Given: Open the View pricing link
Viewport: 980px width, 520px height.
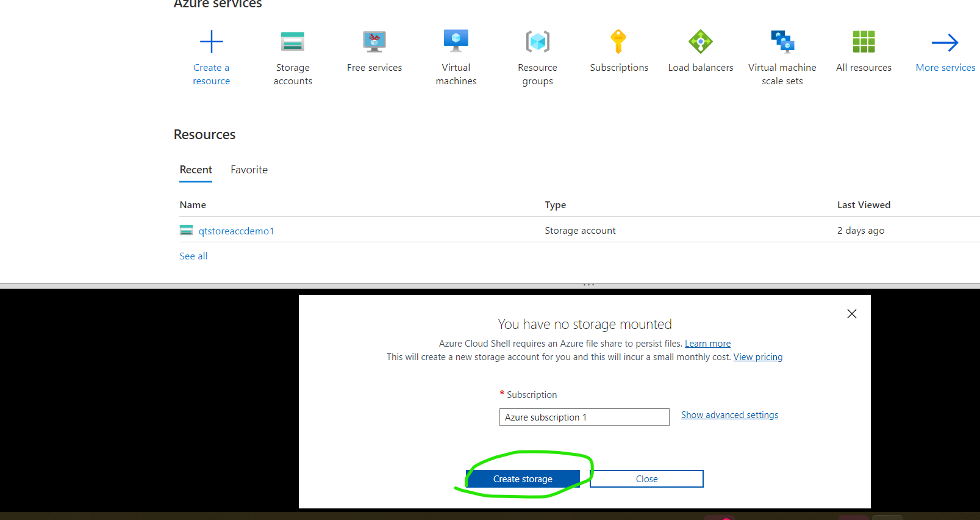Looking at the screenshot, I should [x=758, y=357].
